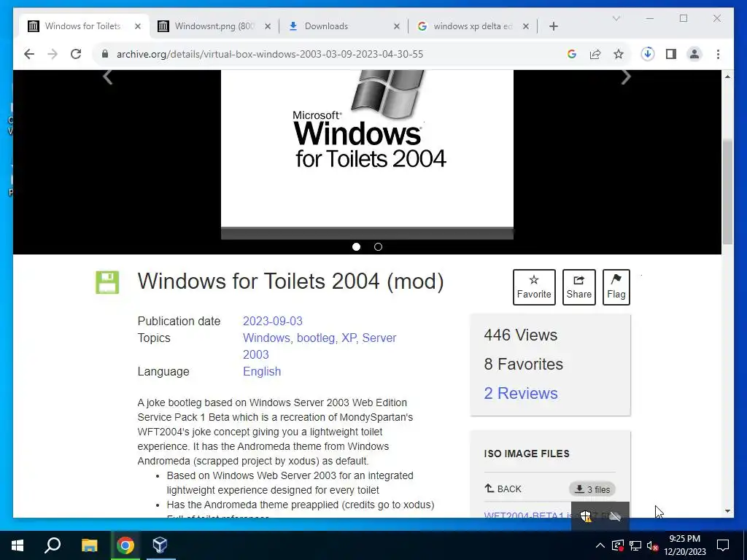The image size is (747, 560).
Task: Open taskbar search magnifier
Action: click(53, 545)
